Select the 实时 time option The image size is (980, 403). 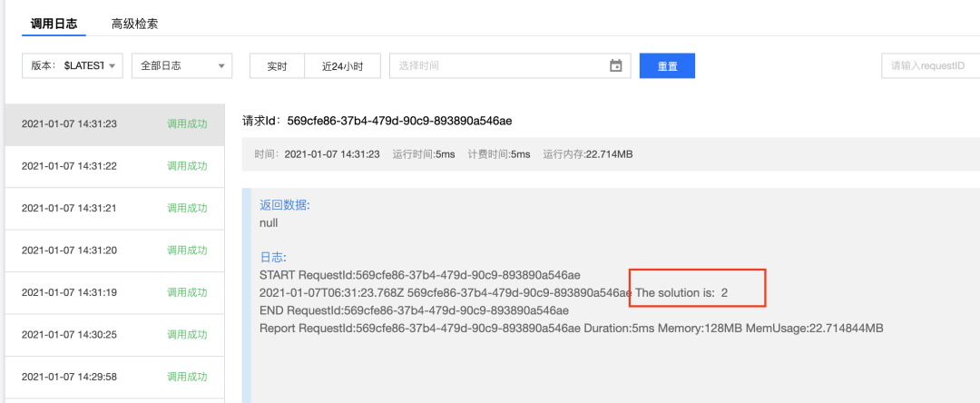[277, 66]
